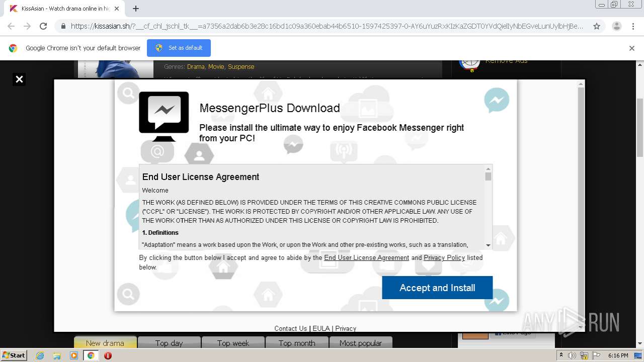This screenshot has width=644, height=362.
Task: Open the Privacy Policy link
Action: click(x=444, y=257)
